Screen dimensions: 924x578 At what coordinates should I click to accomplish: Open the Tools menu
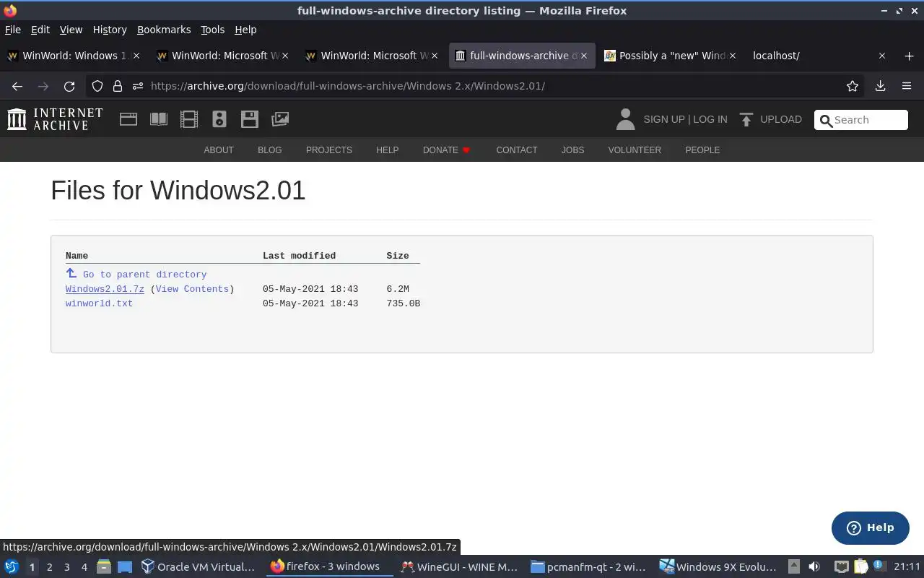point(213,30)
